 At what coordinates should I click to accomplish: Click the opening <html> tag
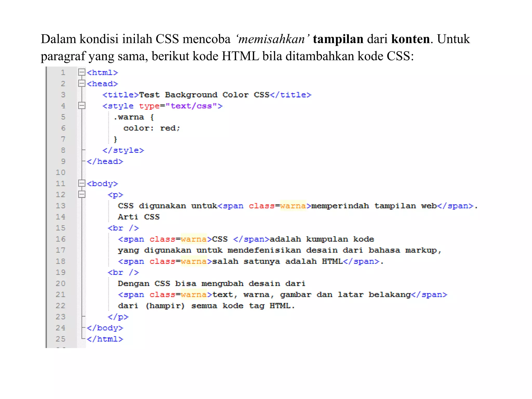click(102, 72)
